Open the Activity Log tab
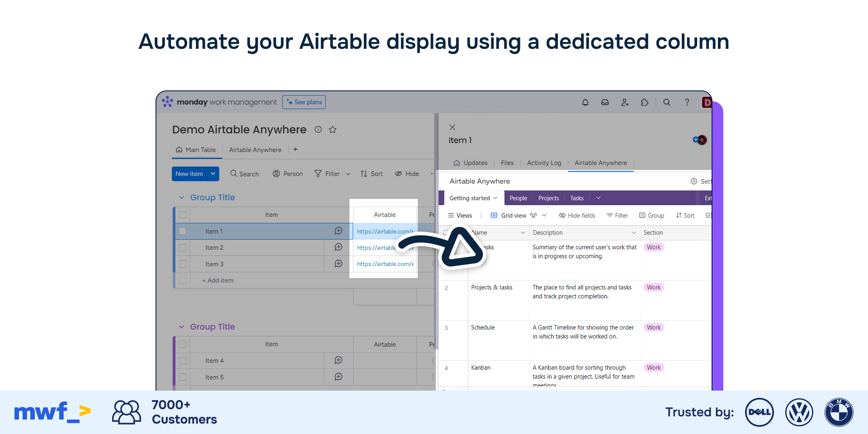 [x=544, y=163]
